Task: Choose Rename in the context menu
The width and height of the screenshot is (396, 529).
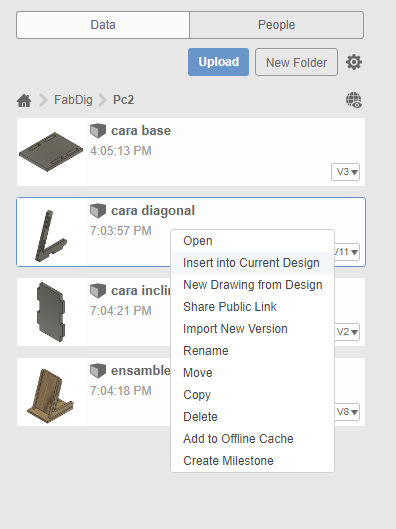Action: point(252,351)
